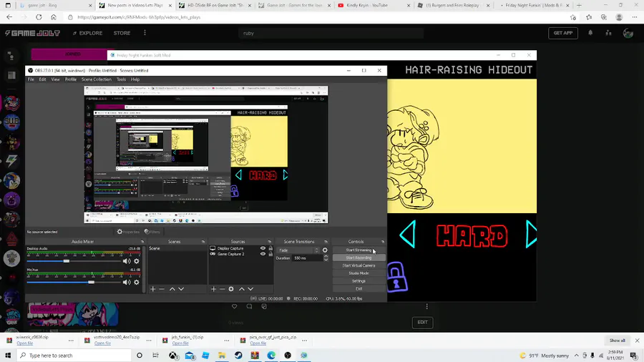Click Start Virtual Camera
The width and height of the screenshot is (644, 362).
pyautogui.click(x=358, y=265)
